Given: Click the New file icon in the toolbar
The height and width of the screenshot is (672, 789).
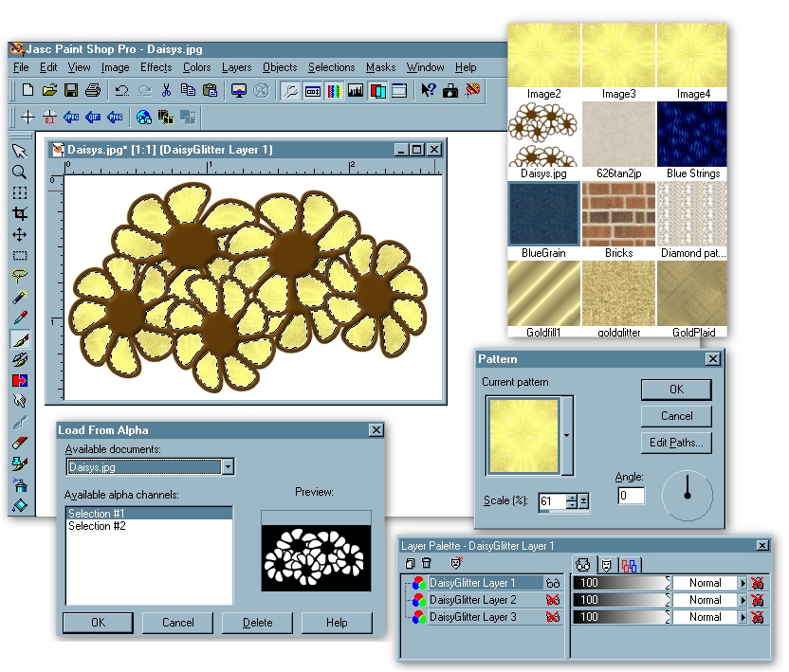Looking at the screenshot, I should (x=28, y=91).
